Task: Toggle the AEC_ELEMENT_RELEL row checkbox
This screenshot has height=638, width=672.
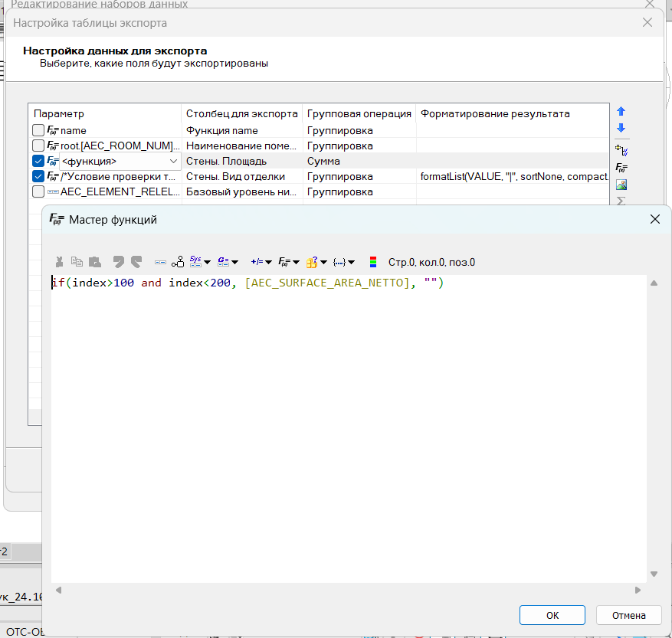Action: pyautogui.click(x=38, y=192)
